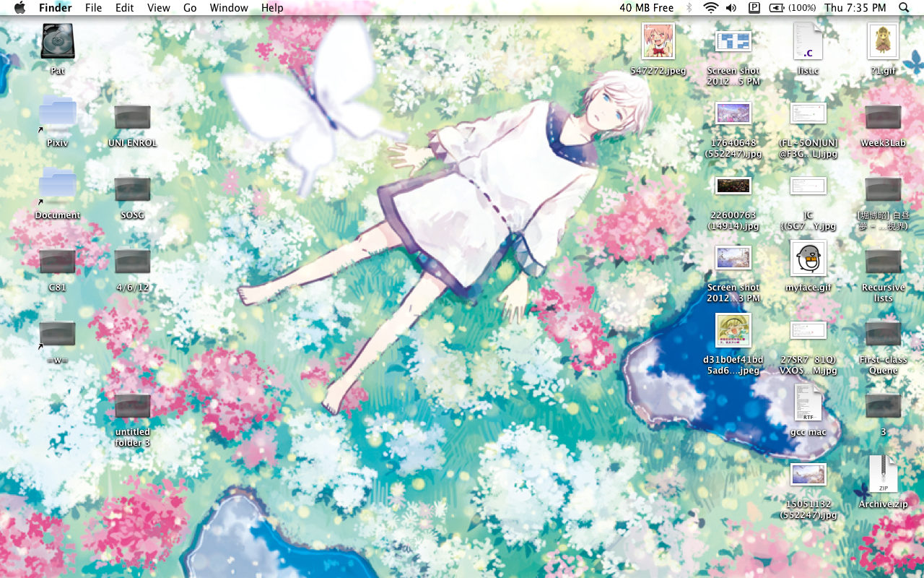Screen dimensions: 924x578
Task: Open the View menu
Action: (x=159, y=8)
